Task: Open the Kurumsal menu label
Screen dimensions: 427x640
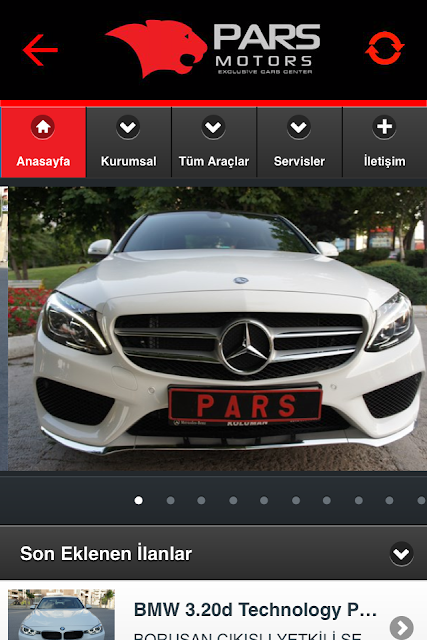Action: pos(129,161)
